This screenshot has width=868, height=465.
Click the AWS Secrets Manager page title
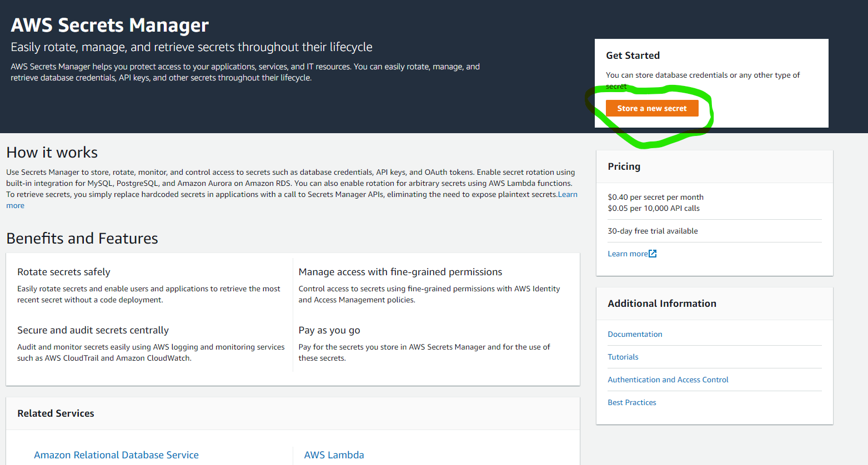109,25
